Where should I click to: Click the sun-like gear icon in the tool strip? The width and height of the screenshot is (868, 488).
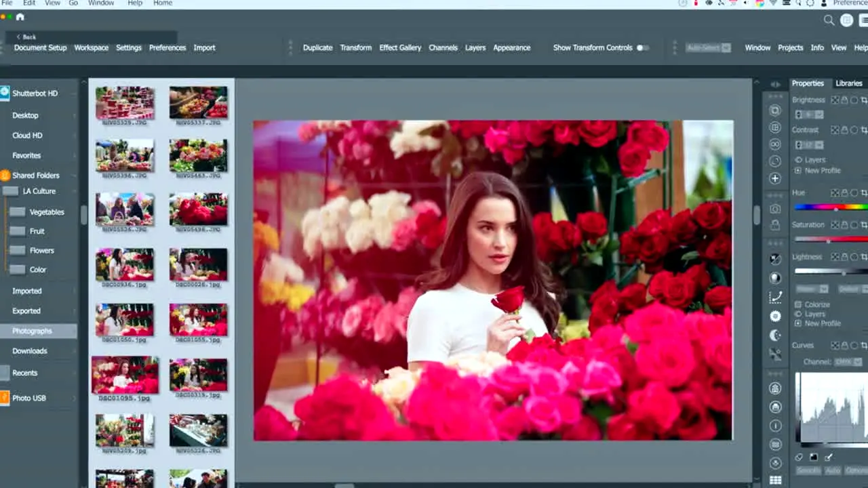point(775,316)
